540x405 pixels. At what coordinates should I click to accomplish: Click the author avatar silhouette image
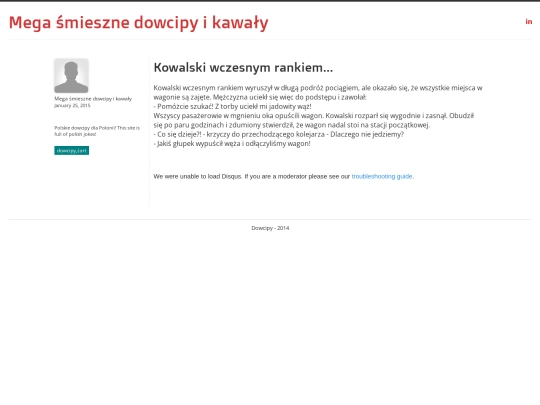(71, 76)
